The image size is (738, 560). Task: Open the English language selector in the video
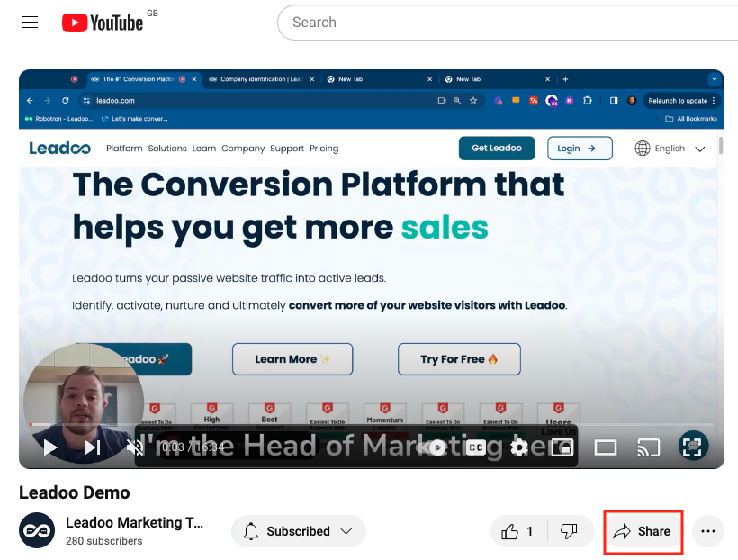coord(670,148)
